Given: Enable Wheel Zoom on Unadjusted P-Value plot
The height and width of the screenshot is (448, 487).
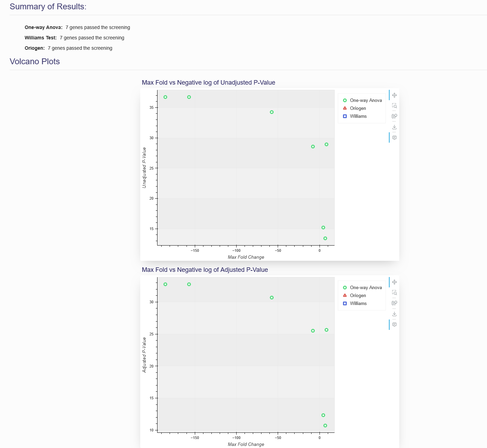Looking at the screenshot, I should [394, 116].
